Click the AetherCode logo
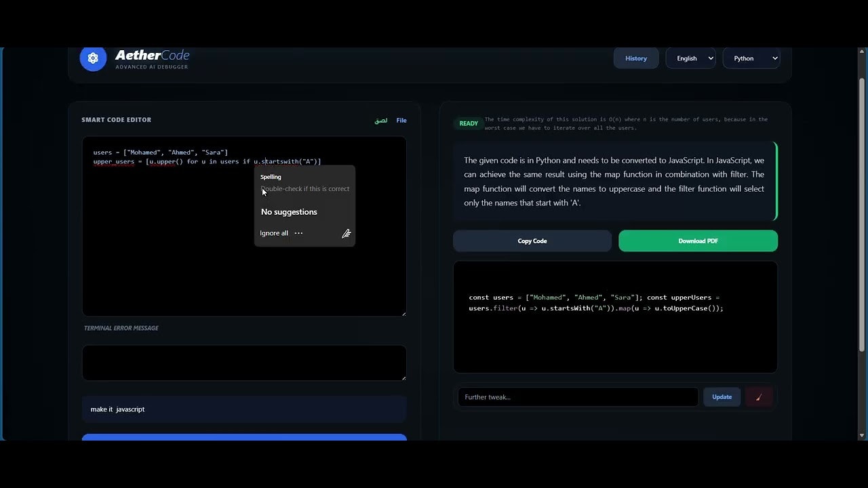The width and height of the screenshot is (868, 488). coord(152,56)
